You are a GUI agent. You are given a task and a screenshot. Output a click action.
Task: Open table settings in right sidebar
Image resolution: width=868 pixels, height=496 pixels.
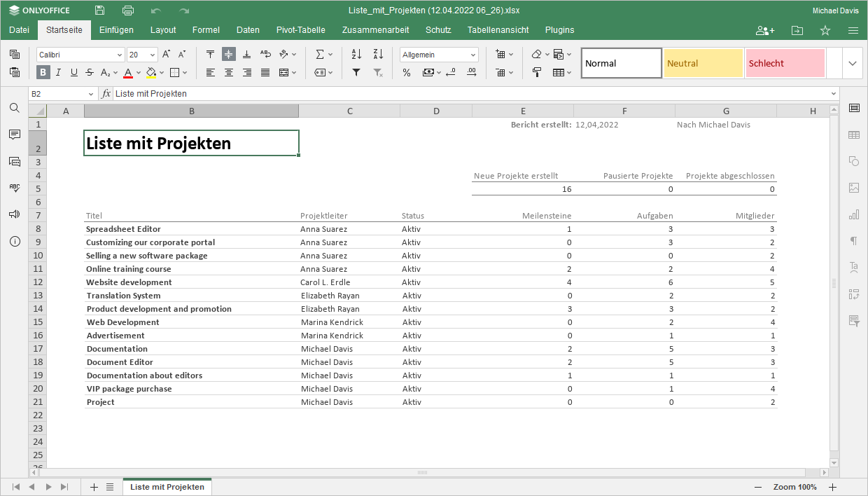[854, 135]
